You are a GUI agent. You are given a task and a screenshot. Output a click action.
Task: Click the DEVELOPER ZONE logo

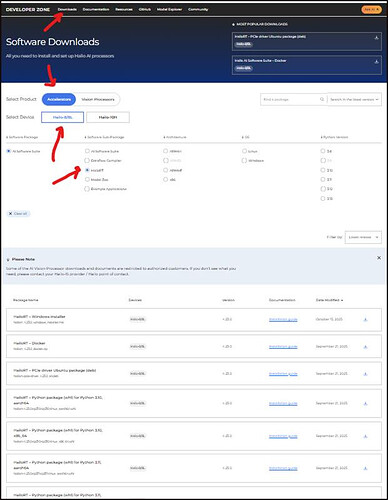tap(28, 9)
